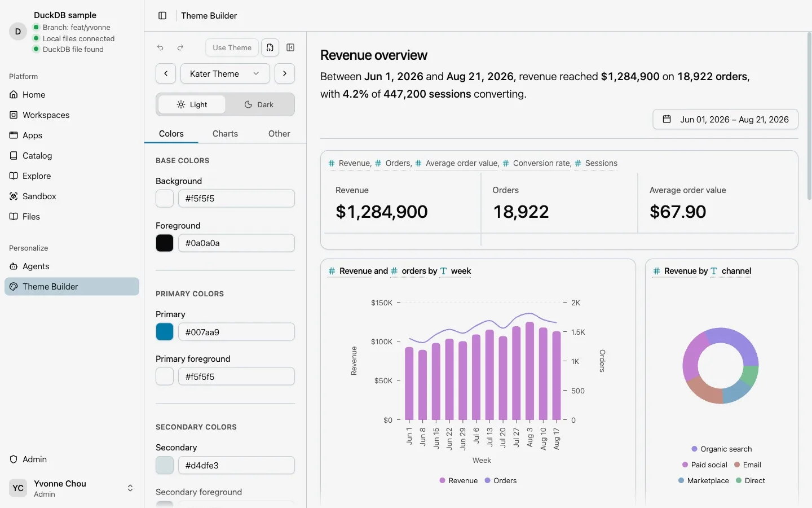Toggle the sidebar panel icon
The image size is (812, 508).
tap(162, 16)
